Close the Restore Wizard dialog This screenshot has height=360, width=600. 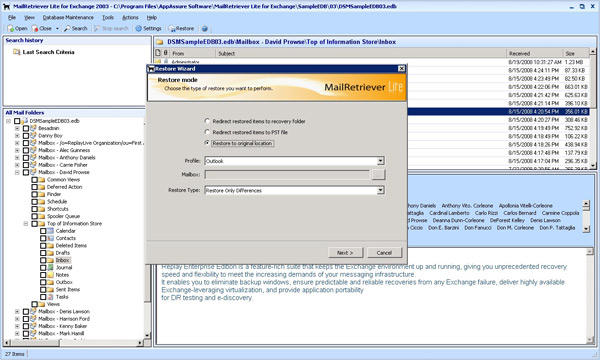coord(401,68)
